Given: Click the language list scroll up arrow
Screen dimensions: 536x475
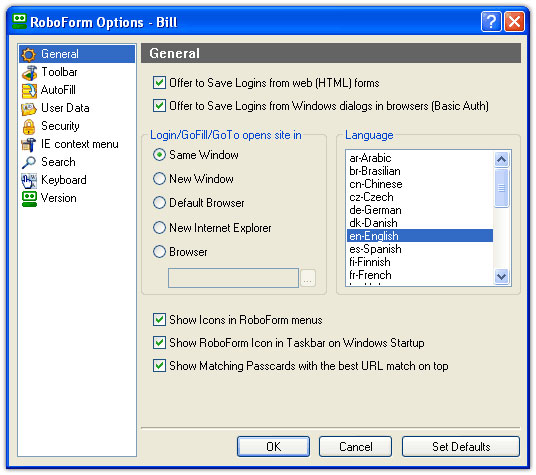Looking at the screenshot, I should 501,159.
